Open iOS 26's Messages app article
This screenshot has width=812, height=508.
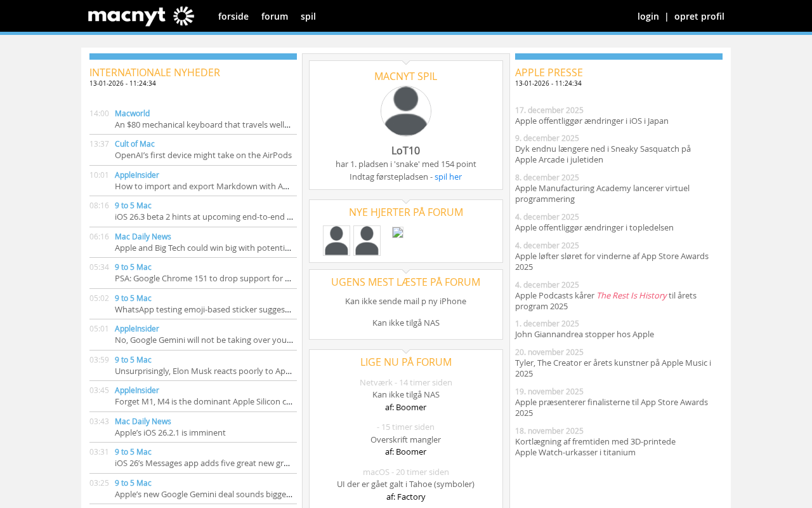202,463
